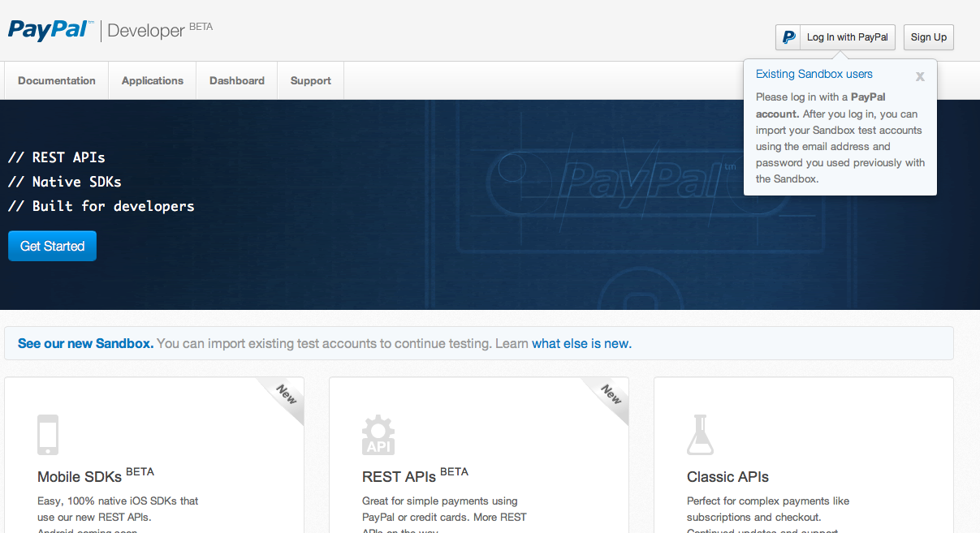Close the Existing Sandbox users popup
The image size is (980, 533).
point(920,76)
